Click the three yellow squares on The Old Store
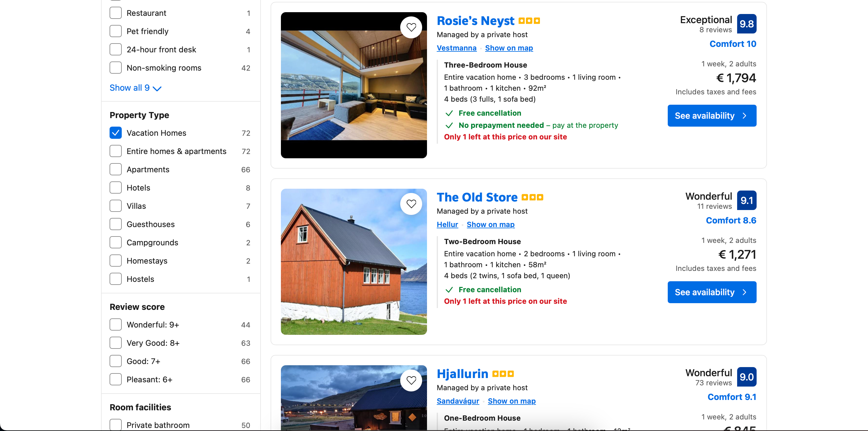Viewport: 868px width, 431px height. pyautogui.click(x=531, y=197)
